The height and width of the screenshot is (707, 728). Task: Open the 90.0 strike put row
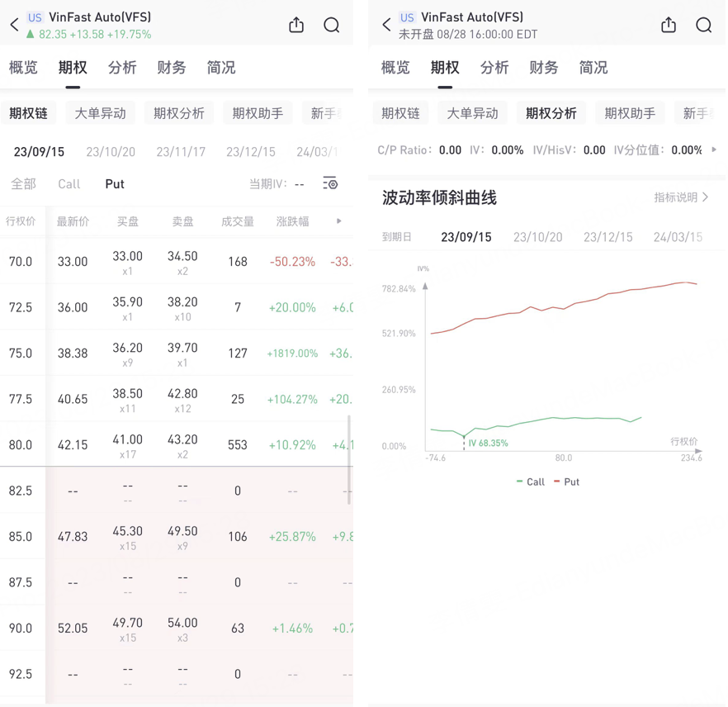click(177, 628)
